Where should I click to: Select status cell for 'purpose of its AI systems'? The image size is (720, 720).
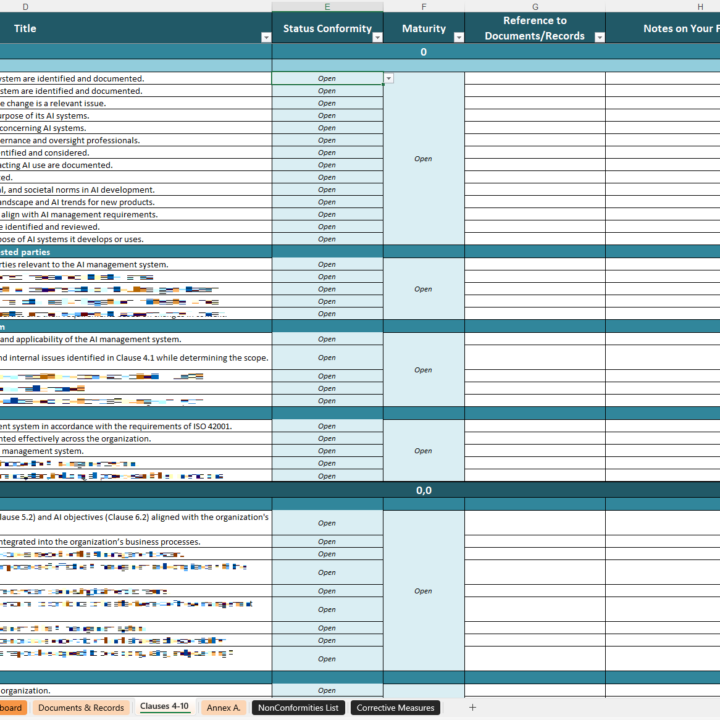(327, 116)
